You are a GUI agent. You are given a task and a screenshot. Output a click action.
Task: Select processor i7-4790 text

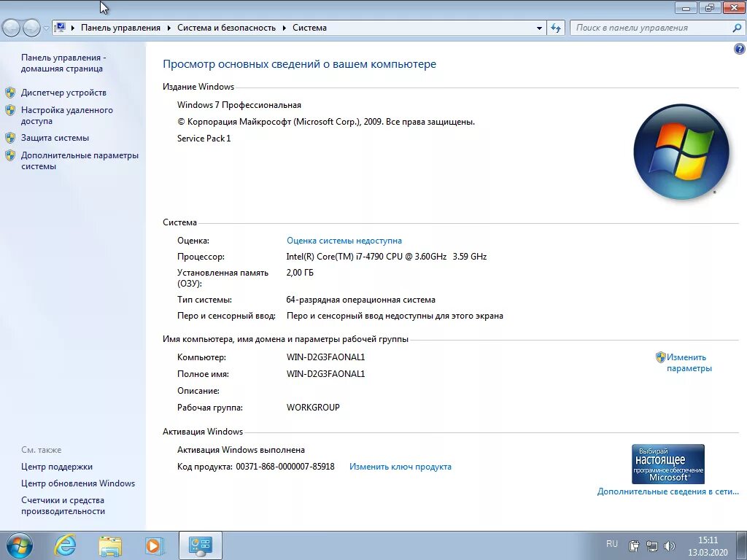click(x=387, y=256)
